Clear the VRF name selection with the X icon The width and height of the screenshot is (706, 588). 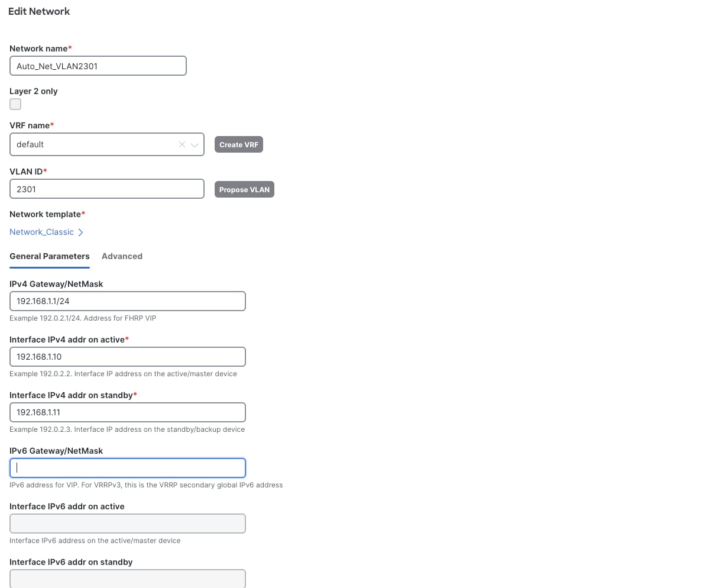tap(182, 144)
